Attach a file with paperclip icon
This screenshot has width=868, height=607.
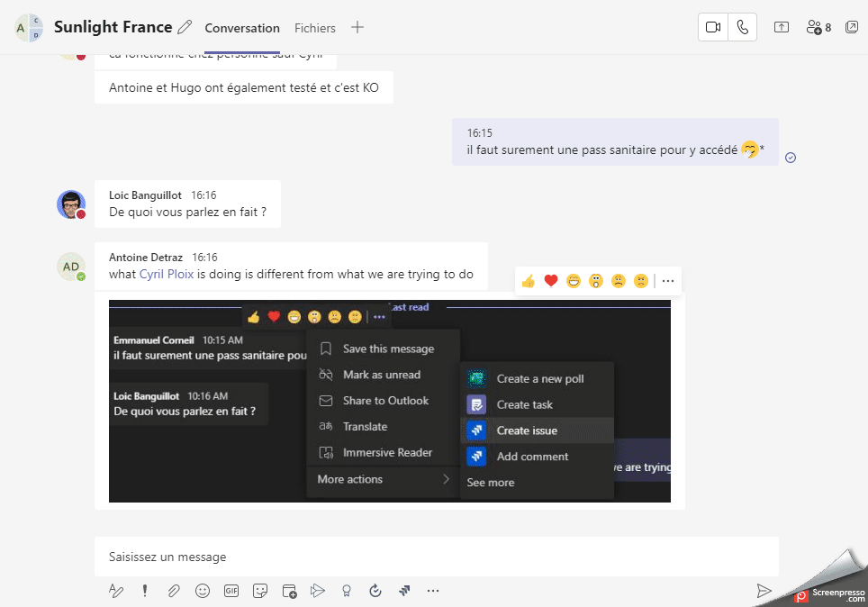coord(174,591)
